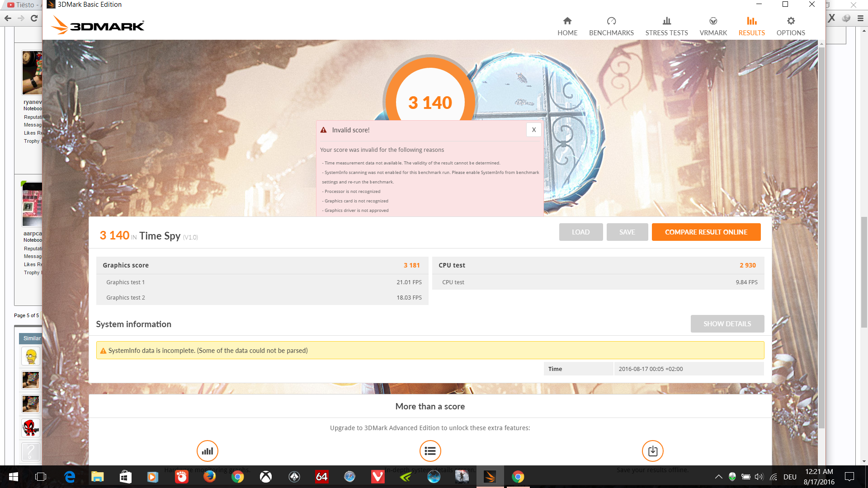The height and width of the screenshot is (488, 868).
Task: Go to the VRMARK tab
Action: pos(713,26)
